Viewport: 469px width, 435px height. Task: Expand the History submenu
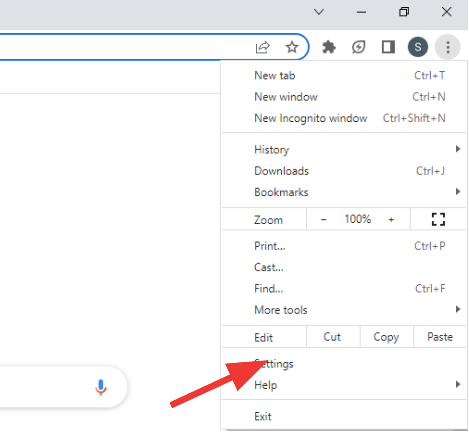344,150
